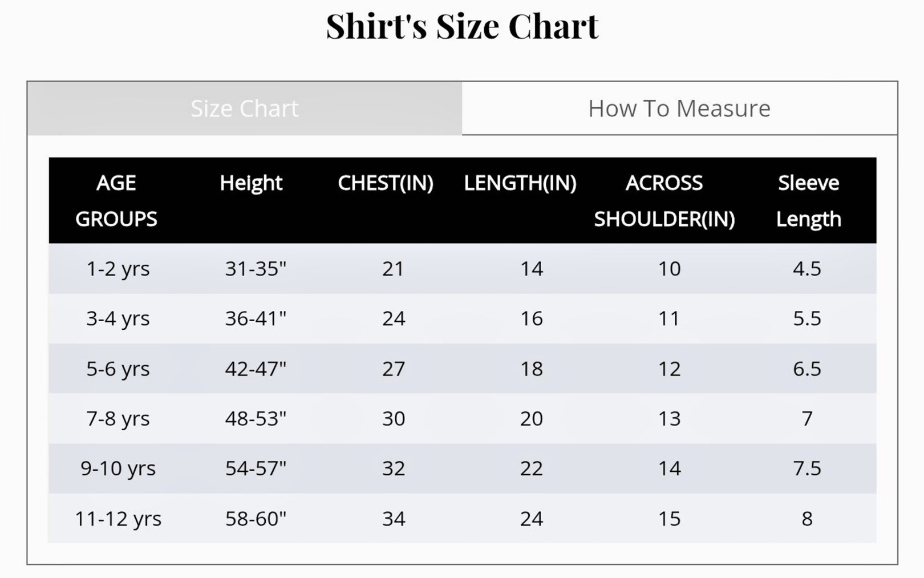Select the 31-35" height cell
Image resolution: width=924 pixels, height=578 pixels.
click(256, 268)
